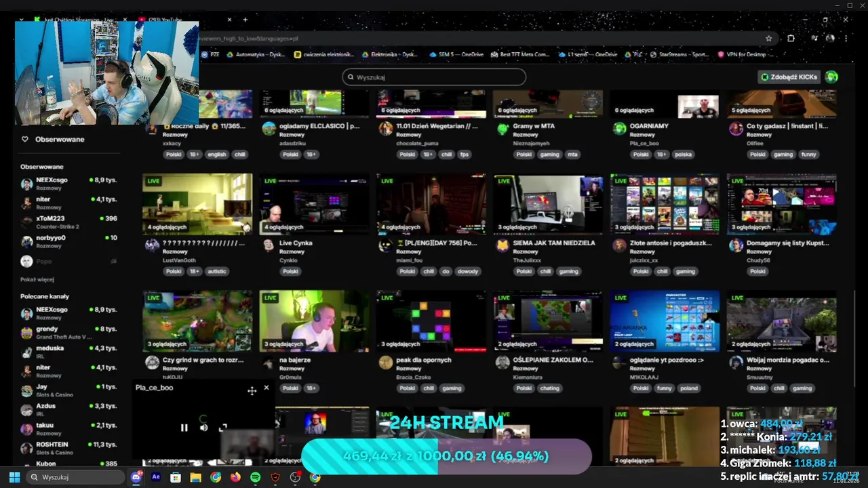Open the browser three-dot menu

tap(846, 39)
